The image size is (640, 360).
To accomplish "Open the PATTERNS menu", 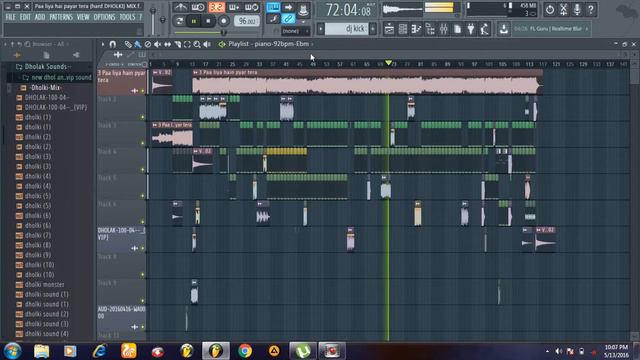I will click(61, 17).
